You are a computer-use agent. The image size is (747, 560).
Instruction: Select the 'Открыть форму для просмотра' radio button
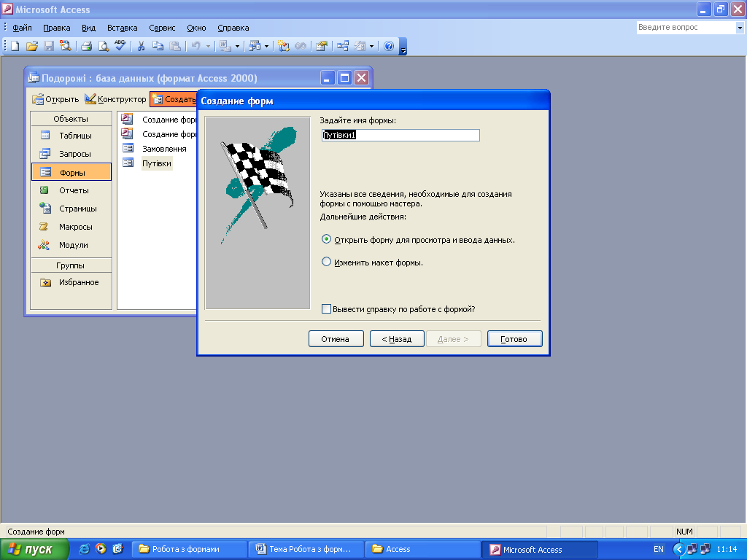tap(326, 239)
